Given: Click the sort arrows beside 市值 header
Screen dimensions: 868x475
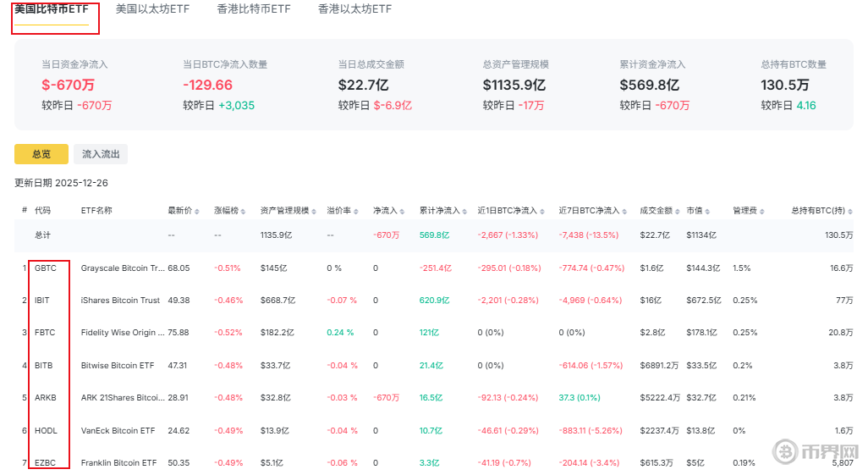Looking at the screenshot, I should click(709, 211).
